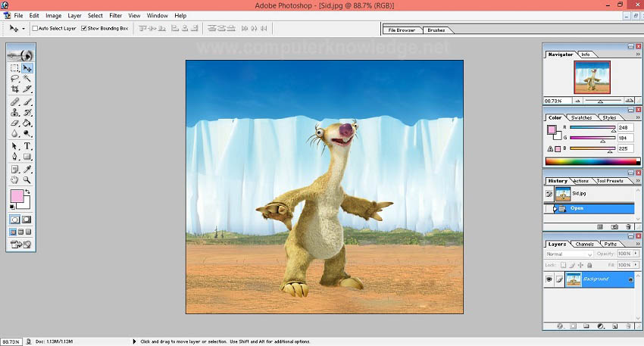Switch to the Actions tab

pyautogui.click(x=581, y=181)
